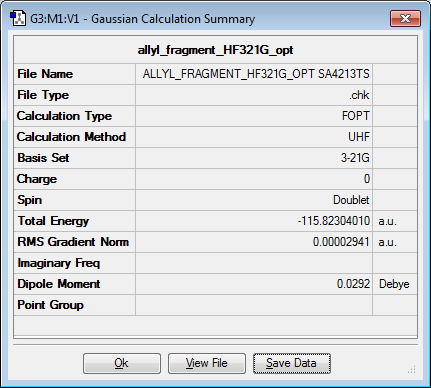Grab the resize grip at window corner
Image resolution: width=431 pixels, height=388 pixels.
click(x=412, y=369)
